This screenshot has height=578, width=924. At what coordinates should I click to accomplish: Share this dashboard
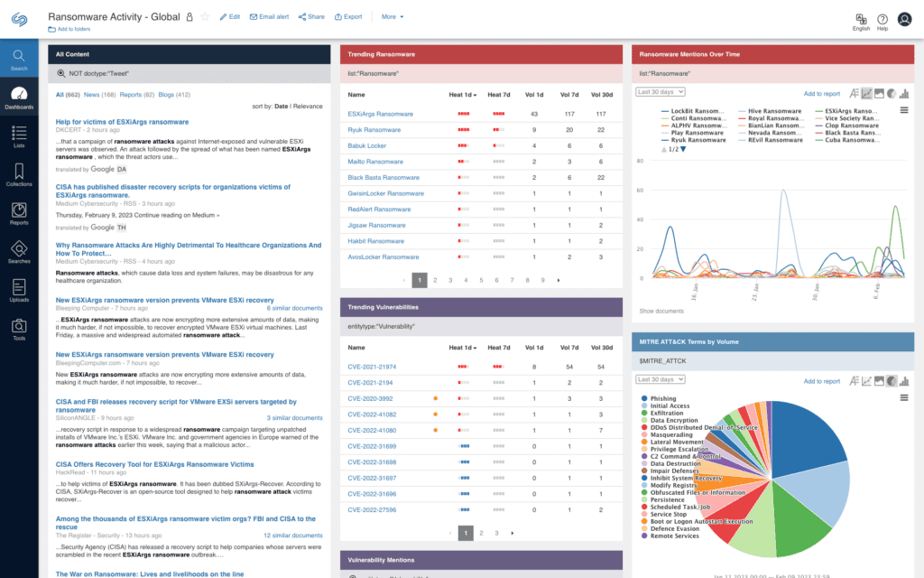(311, 17)
